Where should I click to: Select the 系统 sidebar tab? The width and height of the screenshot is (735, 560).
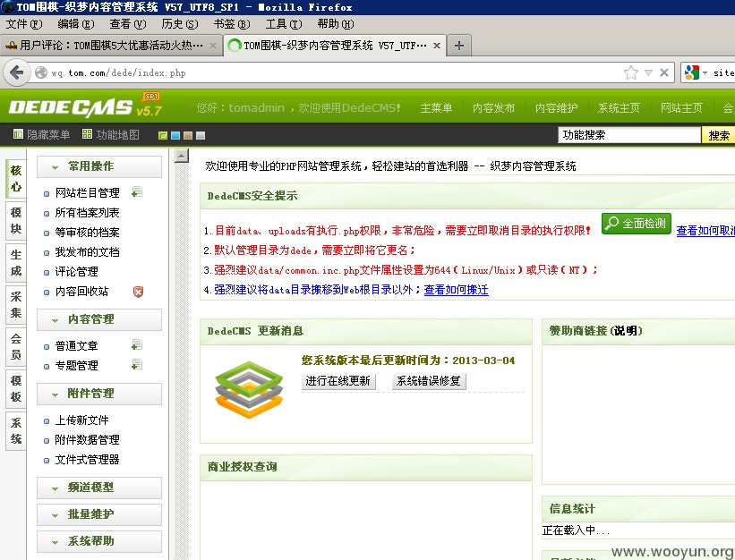pos(16,431)
